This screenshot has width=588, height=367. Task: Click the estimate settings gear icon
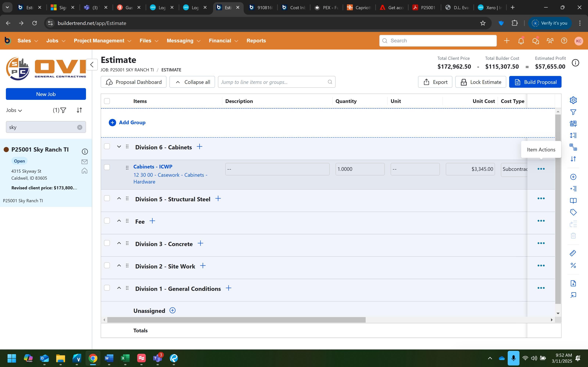coord(573,100)
